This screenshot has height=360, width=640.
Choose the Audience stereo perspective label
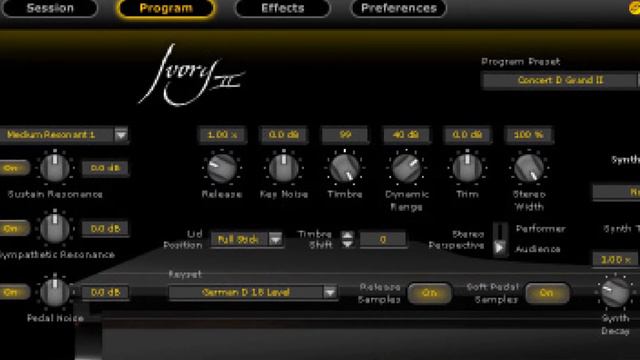(538, 249)
